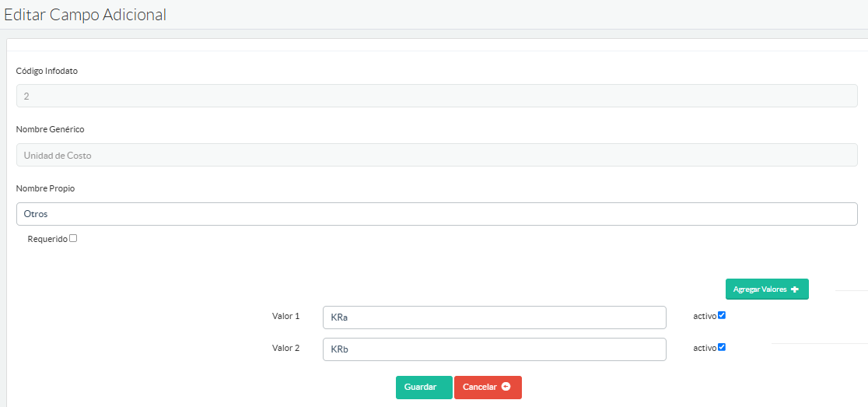Image resolution: width=868 pixels, height=407 pixels.
Task: Click the plus icon in Agregar Valores
Action: click(794, 289)
